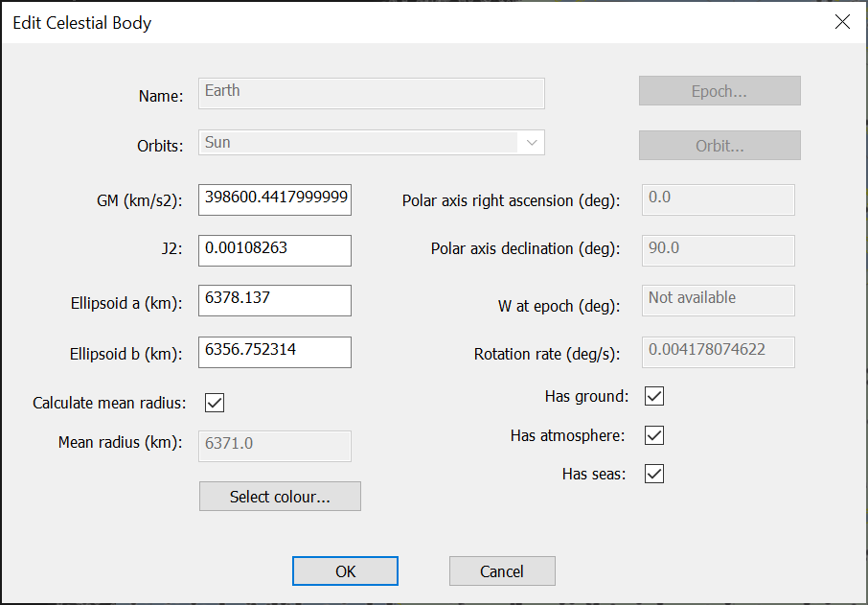The width and height of the screenshot is (868, 605).
Task: Open the Select colour picker
Action: point(280,497)
